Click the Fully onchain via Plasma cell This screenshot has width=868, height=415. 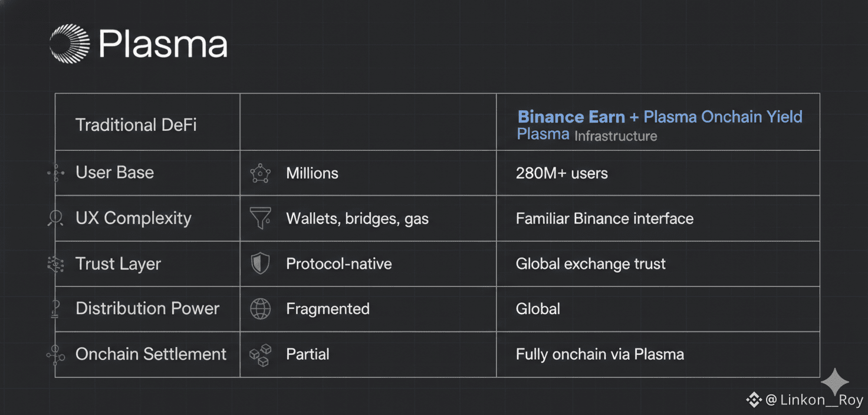tap(600, 354)
